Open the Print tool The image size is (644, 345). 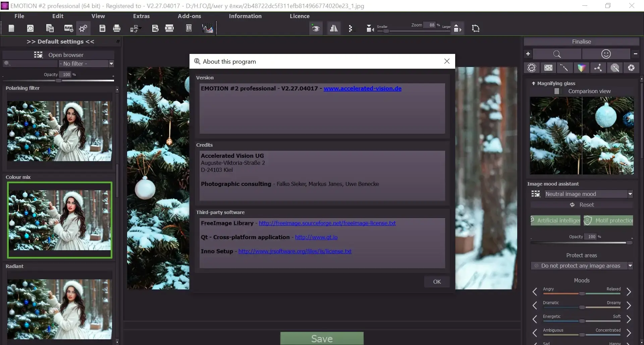116,28
